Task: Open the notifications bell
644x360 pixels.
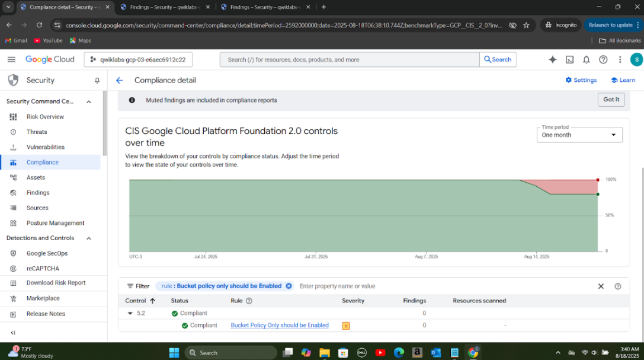Action: [586, 60]
